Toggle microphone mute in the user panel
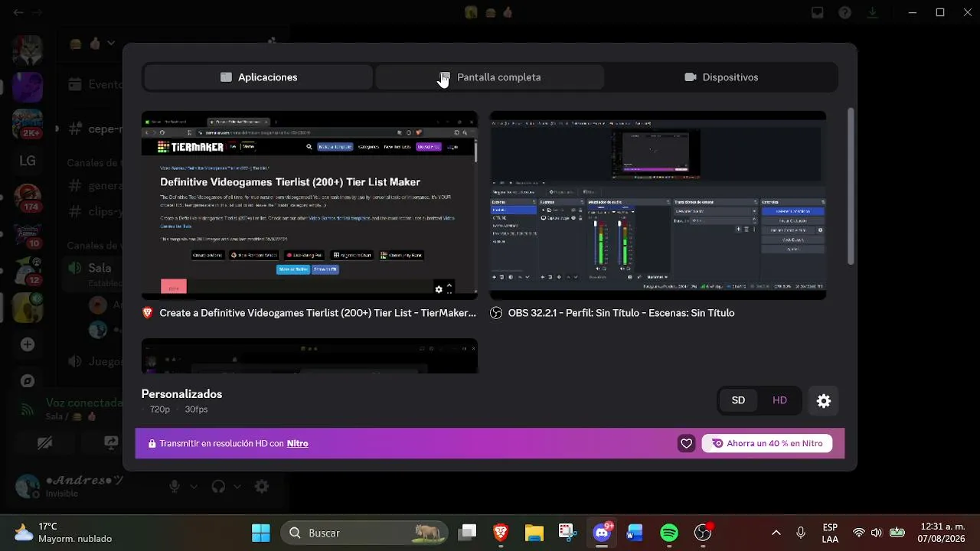 point(175,486)
